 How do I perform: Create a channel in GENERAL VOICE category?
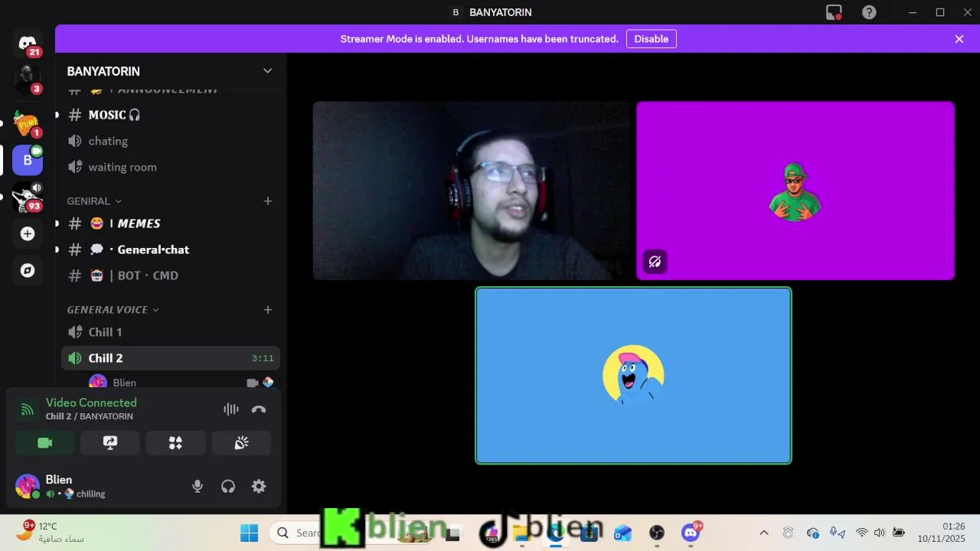click(268, 309)
